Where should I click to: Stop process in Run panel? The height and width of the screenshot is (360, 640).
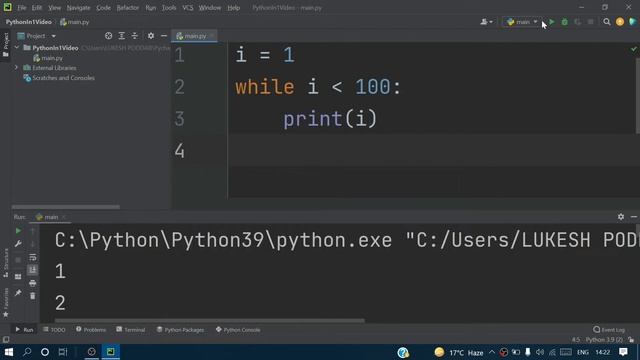tap(18, 260)
